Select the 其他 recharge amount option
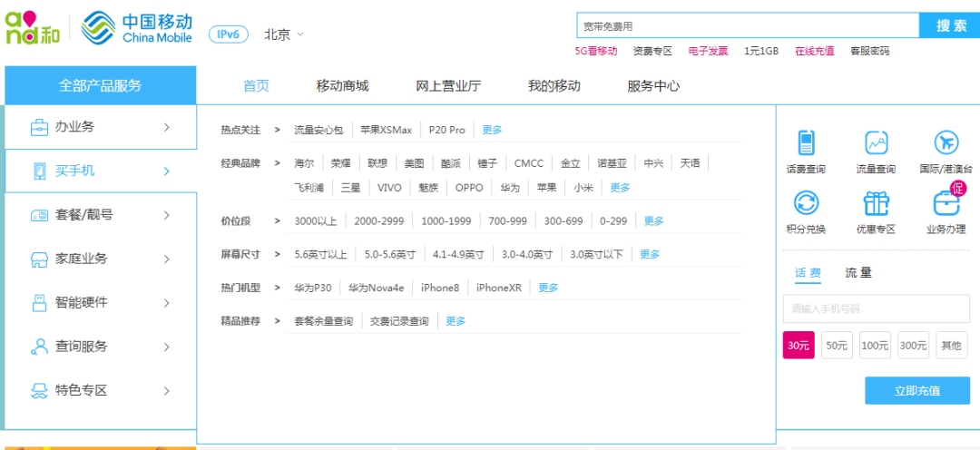 pyautogui.click(x=951, y=345)
